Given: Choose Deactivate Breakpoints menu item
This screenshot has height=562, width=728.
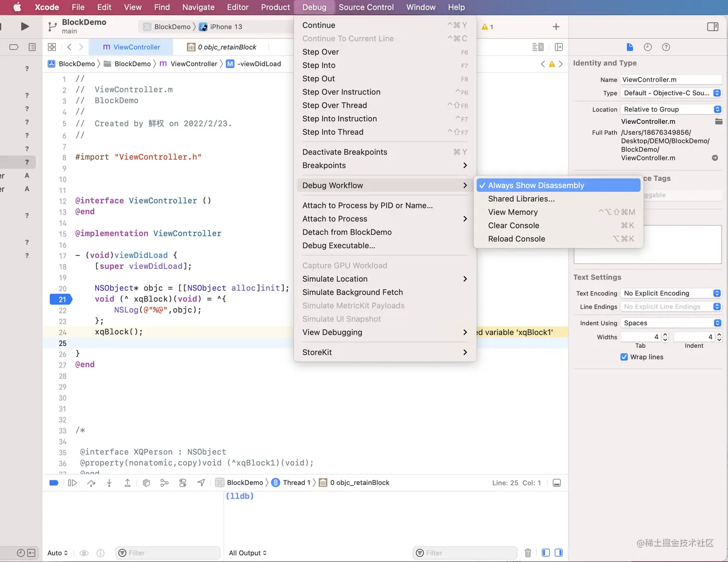Looking at the screenshot, I should [385, 152].
